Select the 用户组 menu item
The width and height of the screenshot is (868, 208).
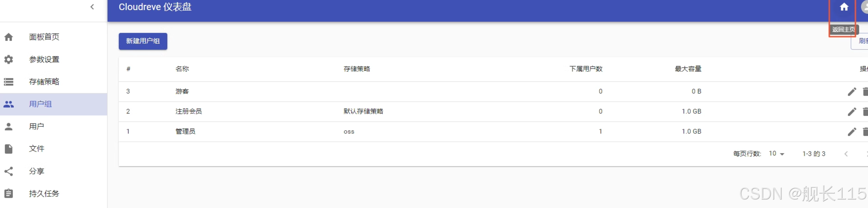point(54,104)
